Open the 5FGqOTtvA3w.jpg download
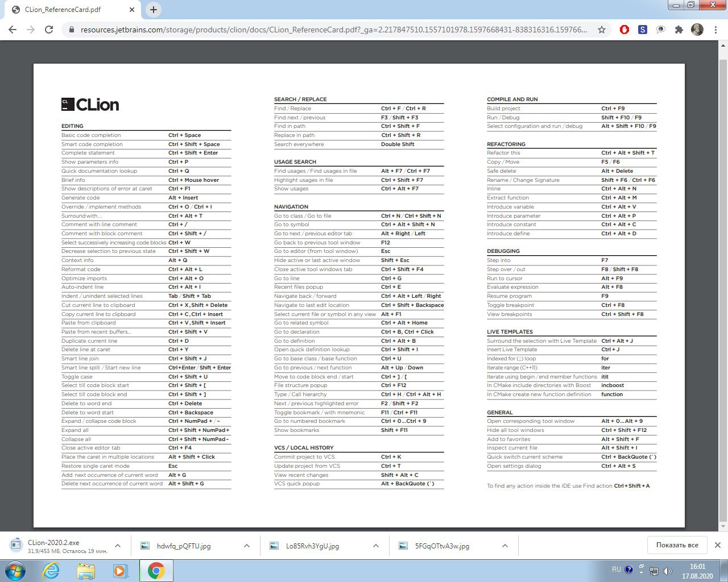This screenshot has width=728, height=582. [441, 546]
